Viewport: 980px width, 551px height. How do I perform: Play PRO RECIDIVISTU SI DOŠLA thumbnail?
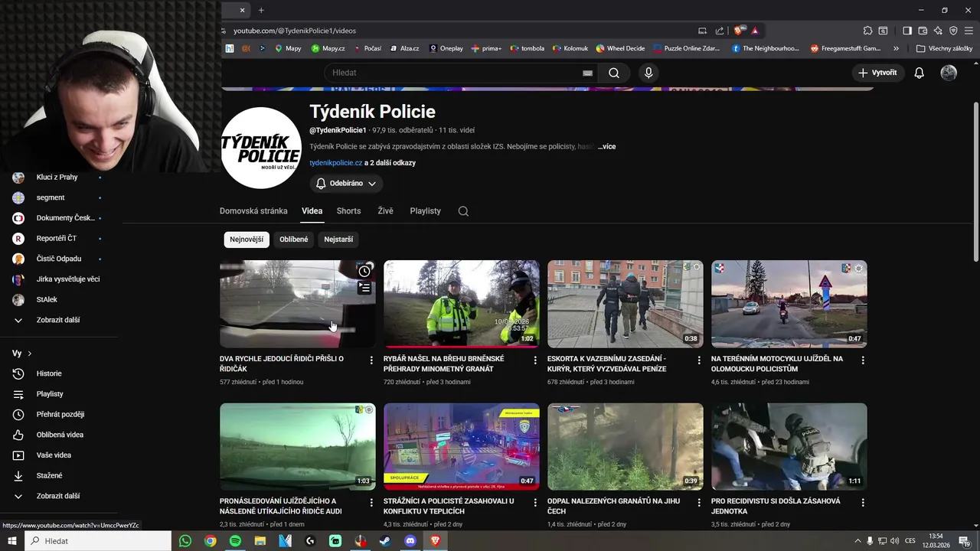[x=789, y=447]
